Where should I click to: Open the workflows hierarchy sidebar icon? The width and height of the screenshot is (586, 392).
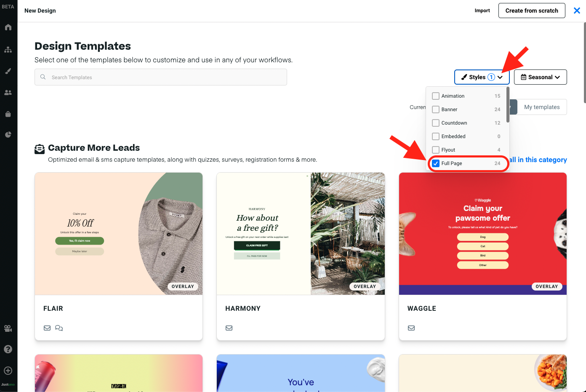coord(8,50)
